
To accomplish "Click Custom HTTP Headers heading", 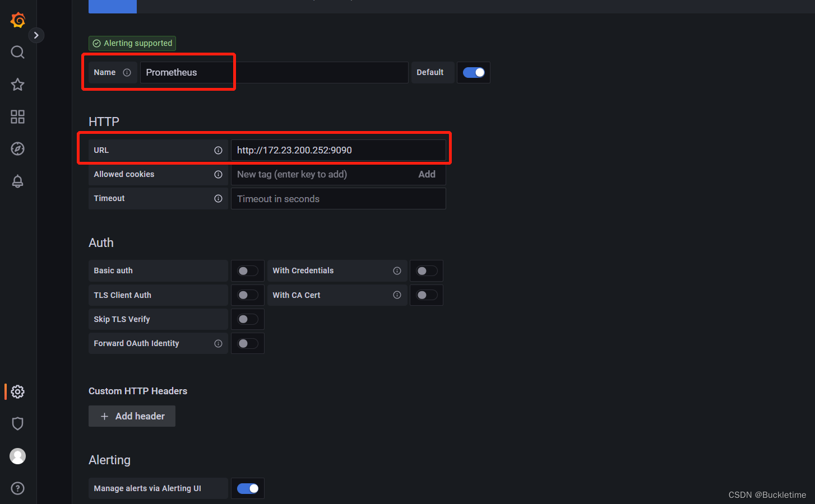I will tap(138, 391).
